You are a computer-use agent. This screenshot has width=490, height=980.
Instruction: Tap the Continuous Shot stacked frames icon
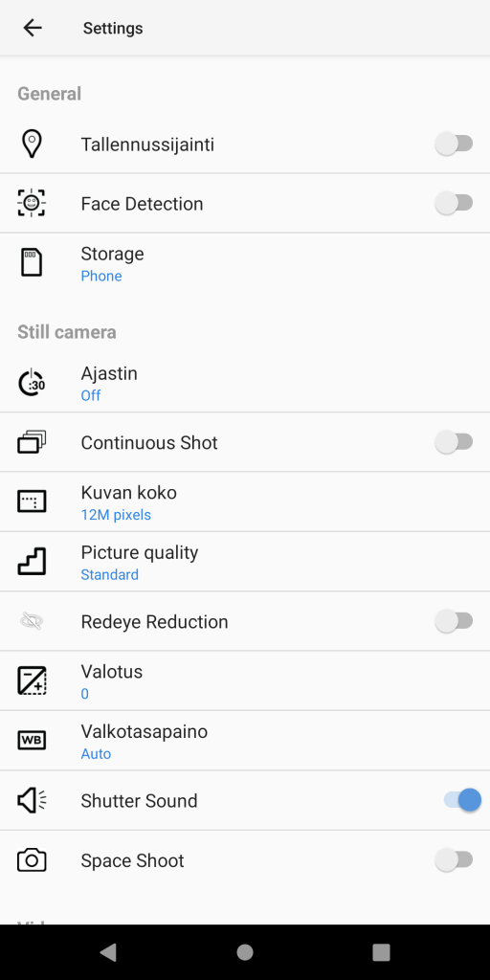(x=32, y=442)
